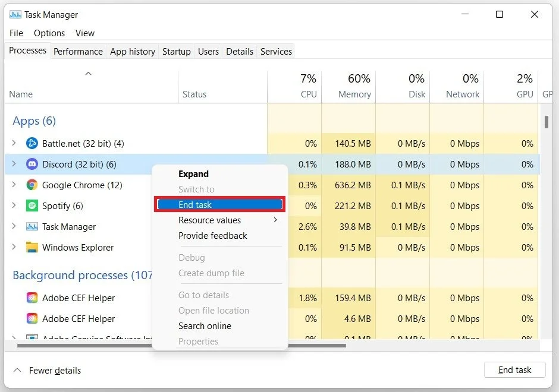Screen dimensions: 559x392
Task: Open the File menu
Action: pyautogui.click(x=17, y=33)
